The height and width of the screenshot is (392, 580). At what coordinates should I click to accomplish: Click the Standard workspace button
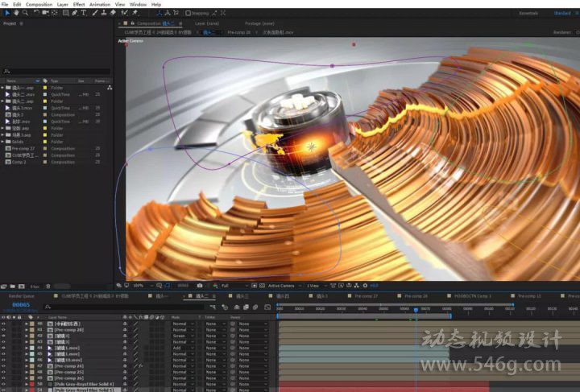(561, 13)
